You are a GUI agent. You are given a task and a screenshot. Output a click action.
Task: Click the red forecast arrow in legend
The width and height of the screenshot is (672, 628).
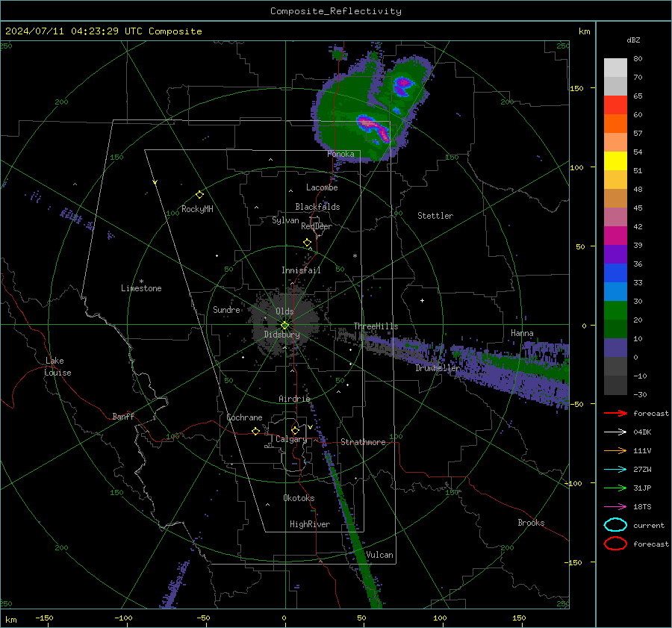[615, 413]
